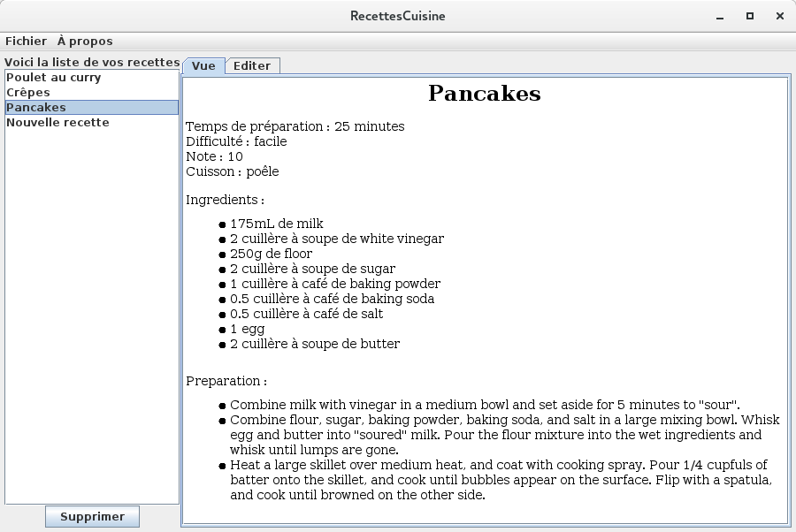This screenshot has width=796, height=532.
Task: Click the '175mL de milk' ingredient
Action: click(277, 224)
